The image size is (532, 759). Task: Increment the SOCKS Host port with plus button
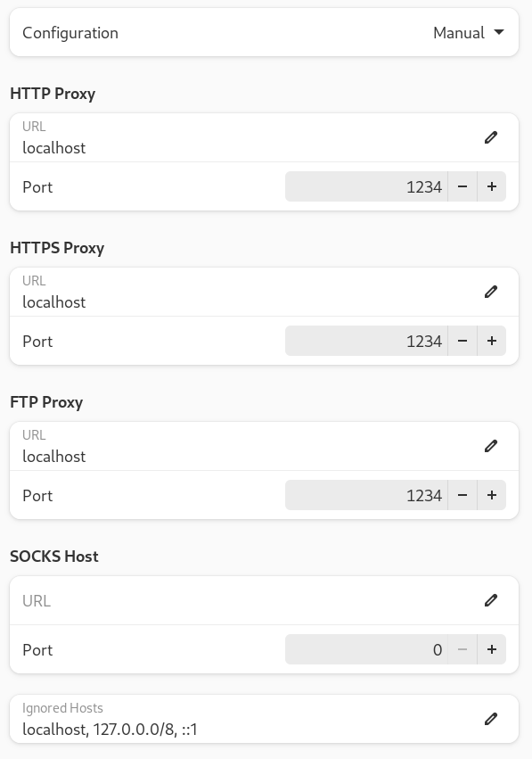tap(492, 649)
